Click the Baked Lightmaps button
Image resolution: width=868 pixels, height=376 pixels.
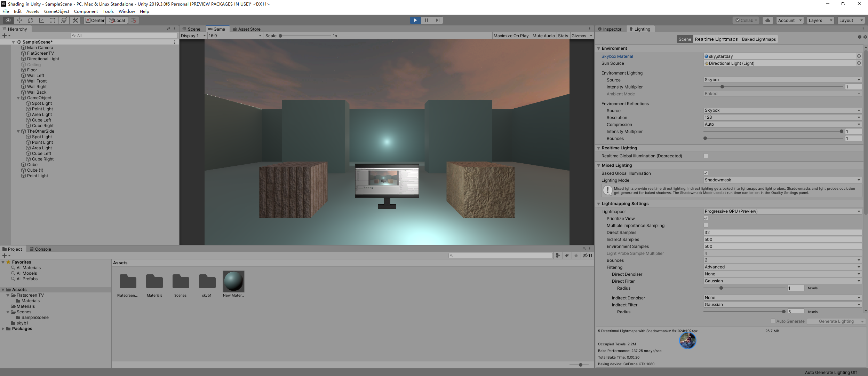[x=758, y=39]
